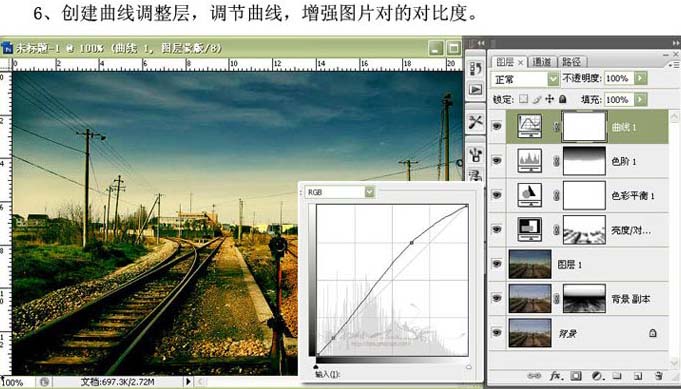Open the Actions panel play icon
The image size is (681, 389).
tap(476, 89)
